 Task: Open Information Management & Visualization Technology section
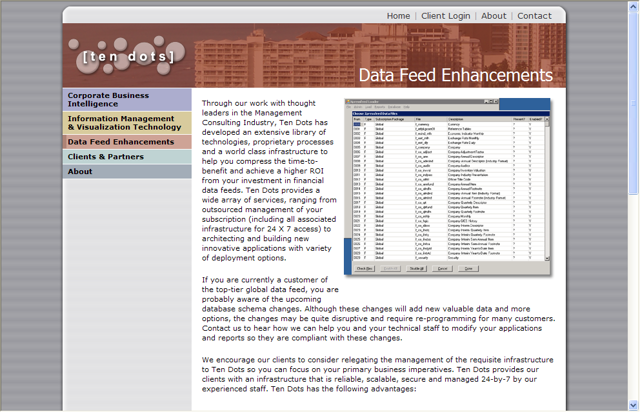127,123
